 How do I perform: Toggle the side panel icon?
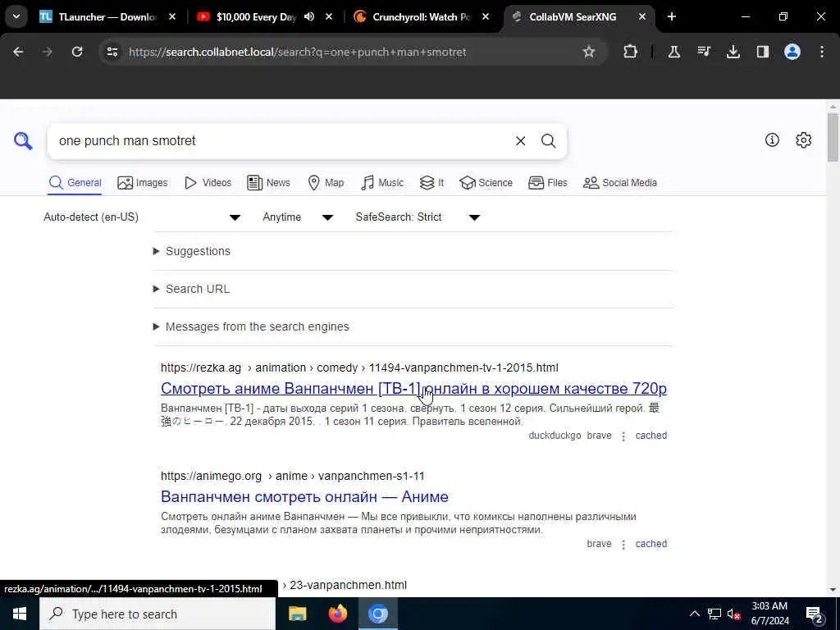[x=762, y=52]
